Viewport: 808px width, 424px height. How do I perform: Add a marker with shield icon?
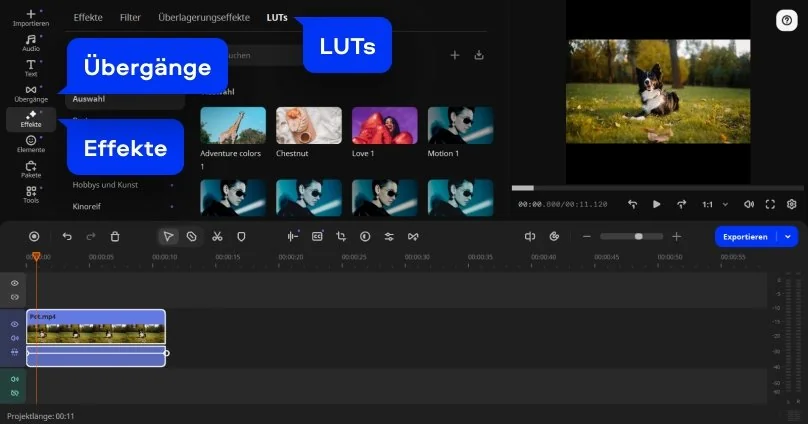[x=241, y=236]
